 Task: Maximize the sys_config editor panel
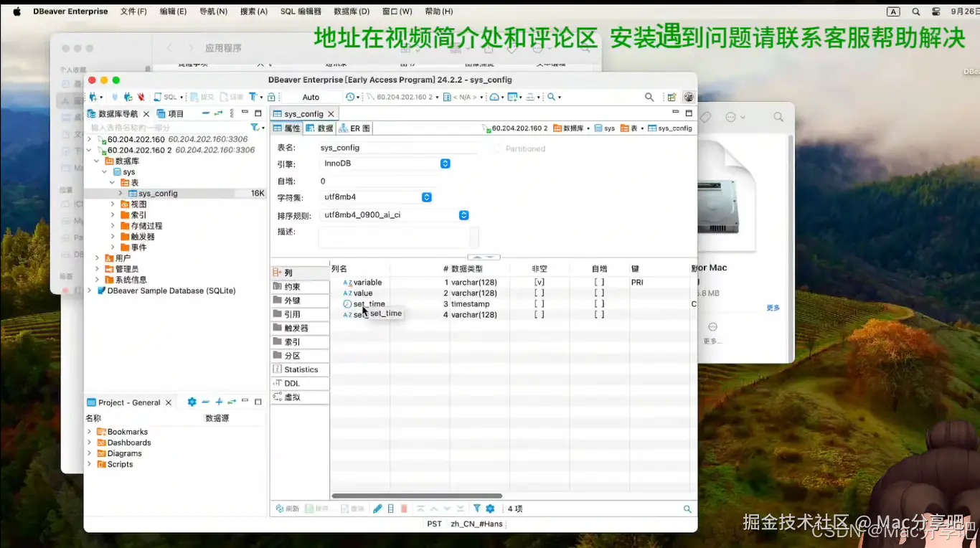pos(689,113)
